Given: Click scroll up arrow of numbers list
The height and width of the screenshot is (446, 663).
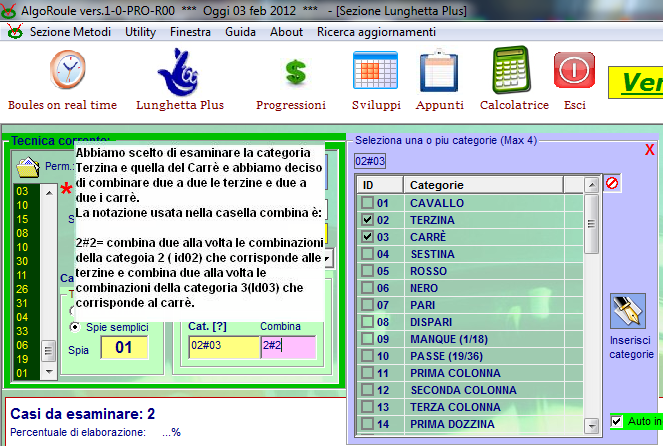Looking at the screenshot, I should (x=49, y=193).
